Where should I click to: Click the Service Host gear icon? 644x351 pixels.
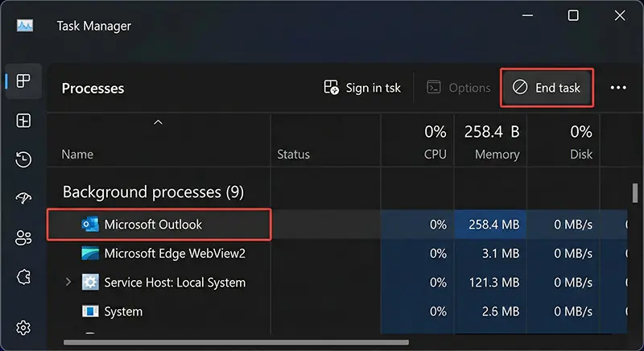(90, 283)
